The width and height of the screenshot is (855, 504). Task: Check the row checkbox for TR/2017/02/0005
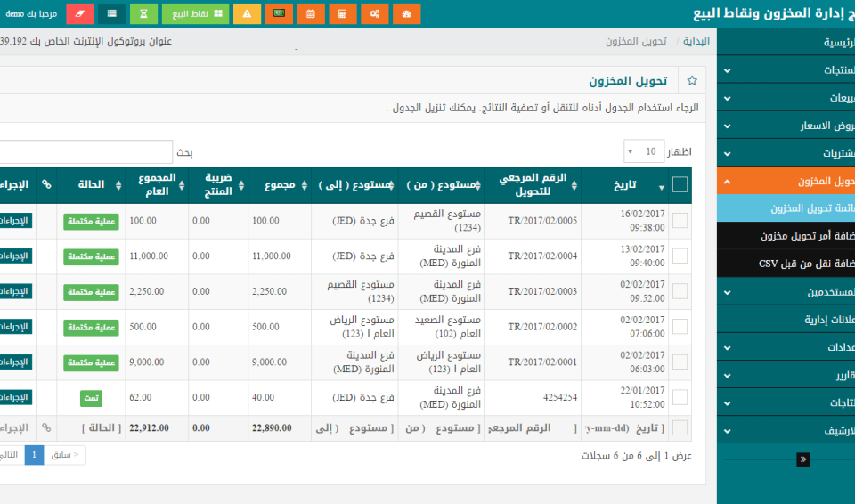[680, 221]
